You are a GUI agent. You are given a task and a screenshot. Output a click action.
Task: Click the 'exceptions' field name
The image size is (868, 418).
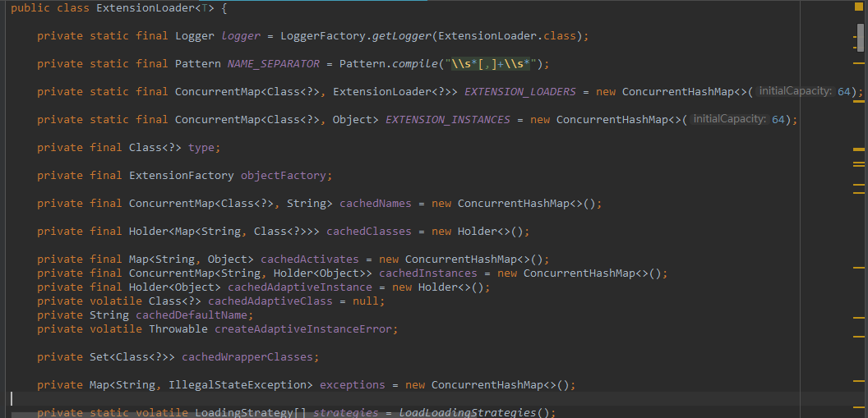[352, 385]
